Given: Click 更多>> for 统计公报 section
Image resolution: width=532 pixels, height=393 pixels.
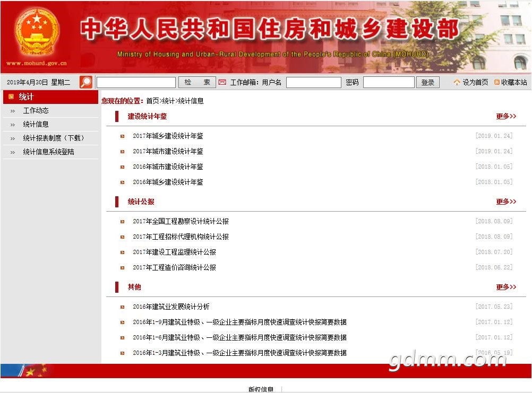Looking at the screenshot, I should pyautogui.click(x=506, y=202).
